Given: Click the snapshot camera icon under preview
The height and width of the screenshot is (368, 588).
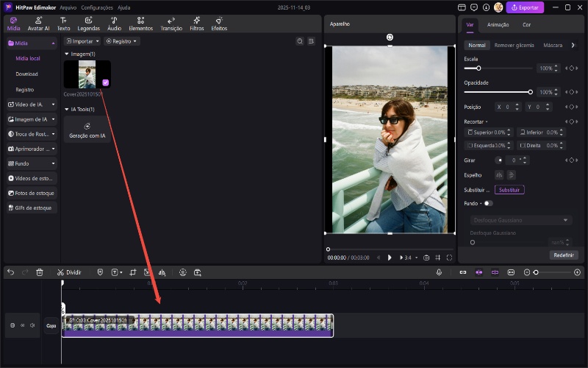Looking at the screenshot, I should 426,258.
